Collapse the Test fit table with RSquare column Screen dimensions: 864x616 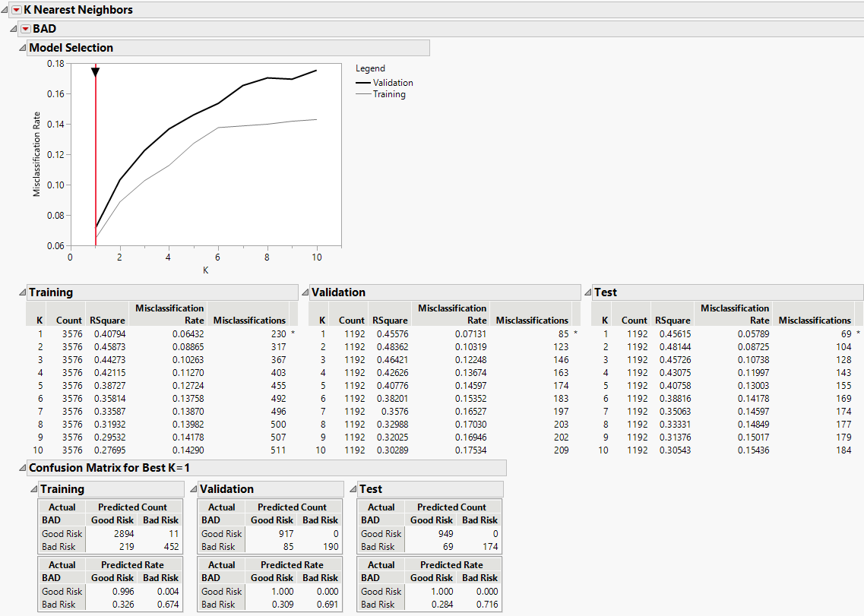tap(587, 292)
